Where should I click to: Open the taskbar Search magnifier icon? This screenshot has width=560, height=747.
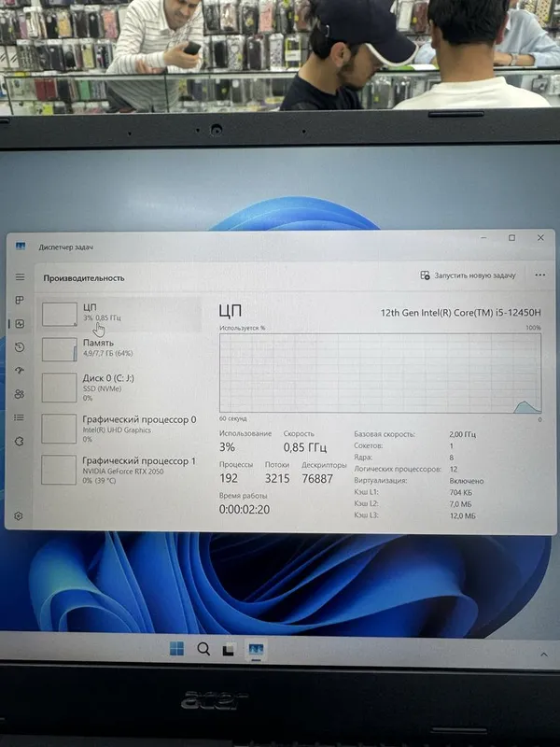click(x=203, y=649)
